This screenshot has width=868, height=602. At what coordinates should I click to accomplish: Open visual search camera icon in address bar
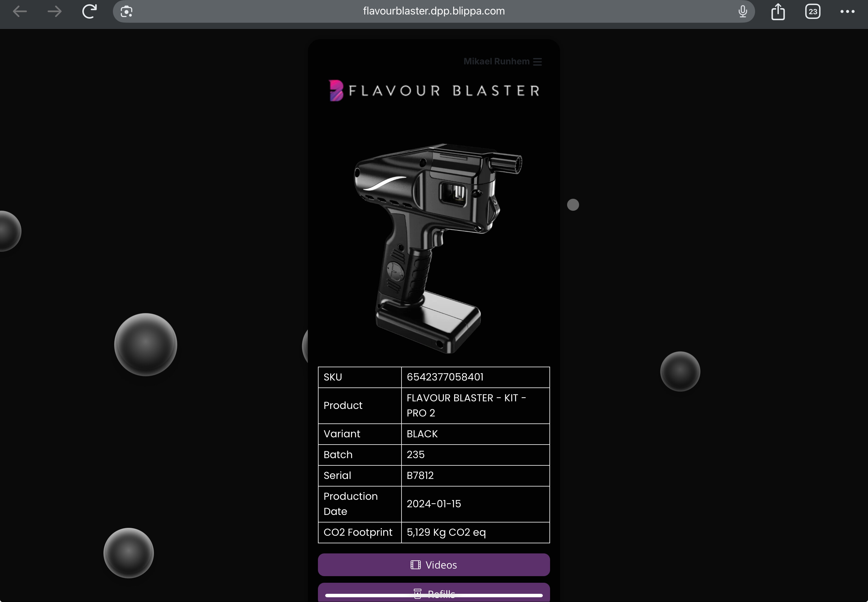point(126,12)
